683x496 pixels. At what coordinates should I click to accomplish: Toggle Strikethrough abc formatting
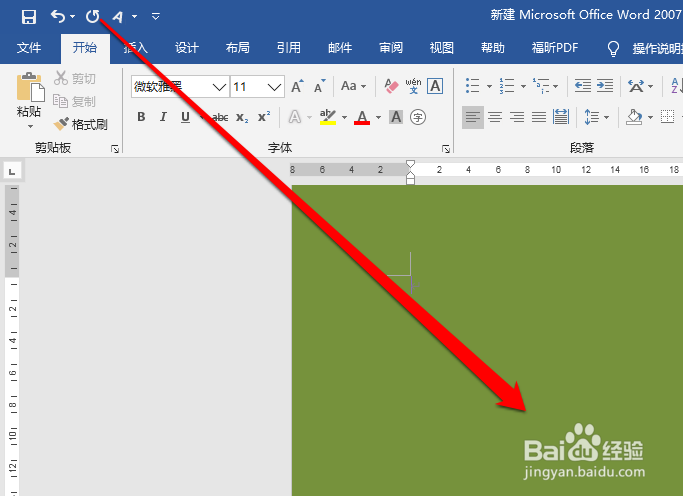click(x=220, y=117)
